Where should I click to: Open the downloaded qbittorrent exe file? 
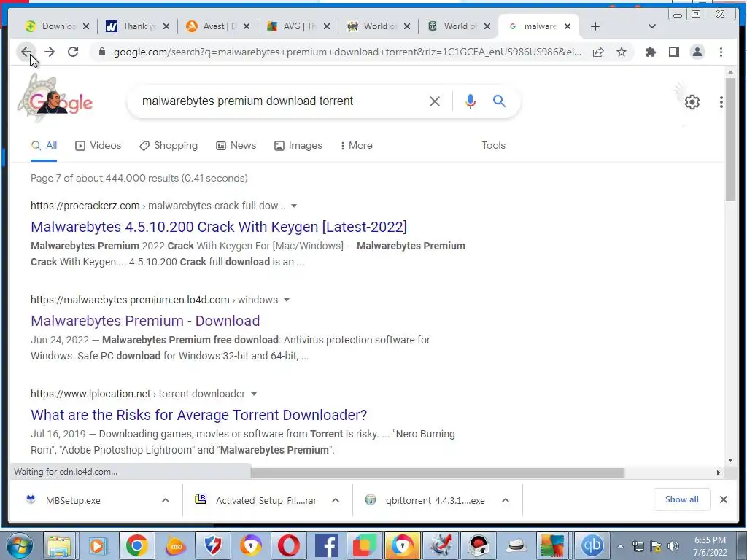(435, 500)
